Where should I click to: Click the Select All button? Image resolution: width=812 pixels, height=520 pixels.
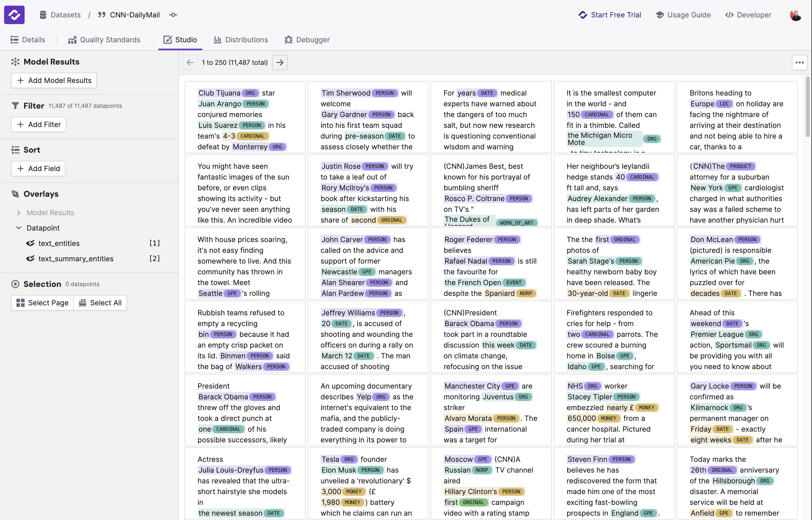click(100, 303)
